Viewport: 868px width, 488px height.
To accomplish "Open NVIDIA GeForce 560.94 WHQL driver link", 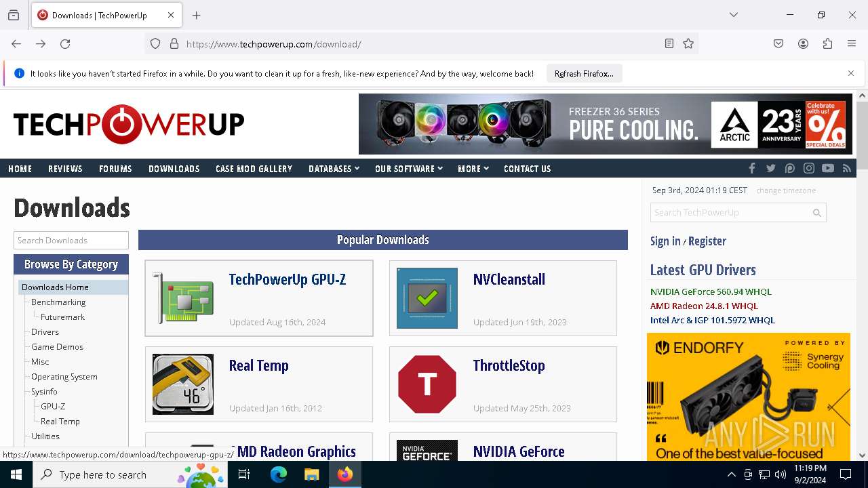I will [711, 291].
